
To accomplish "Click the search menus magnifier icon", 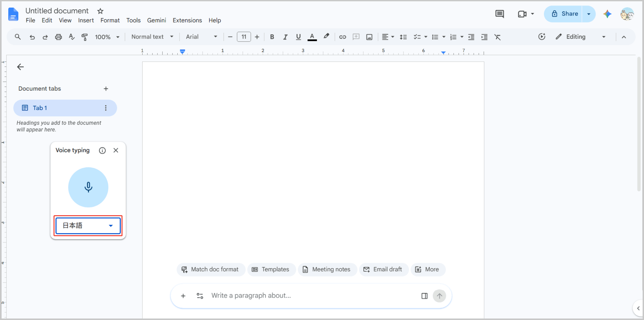I will click(18, 37).
